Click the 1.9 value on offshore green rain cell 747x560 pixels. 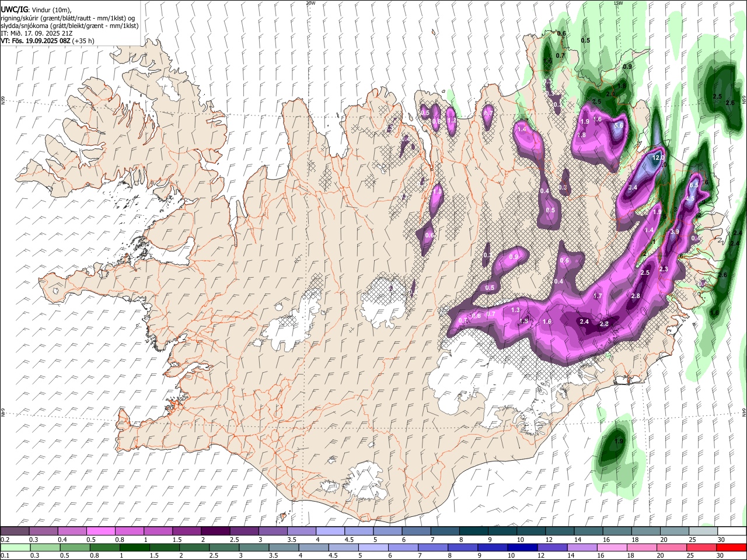[x=619, y=441]
